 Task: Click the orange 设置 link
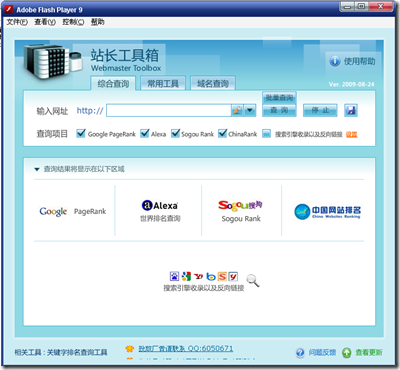351,134
